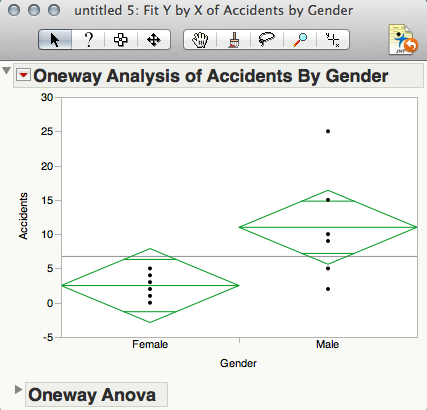The height and width of the screenshot is (410, 427).
Task: Select the Help question mark tool
Action: click(x=88, y=40)
